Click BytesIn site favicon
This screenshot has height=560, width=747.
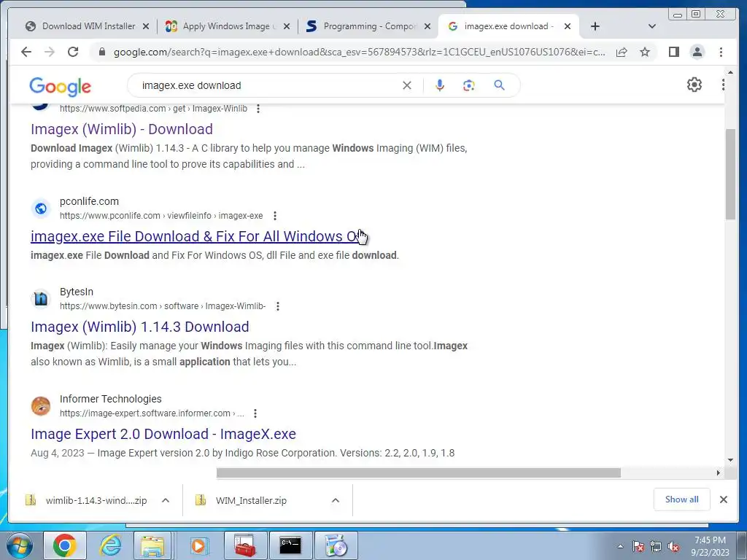coord(41,299)
